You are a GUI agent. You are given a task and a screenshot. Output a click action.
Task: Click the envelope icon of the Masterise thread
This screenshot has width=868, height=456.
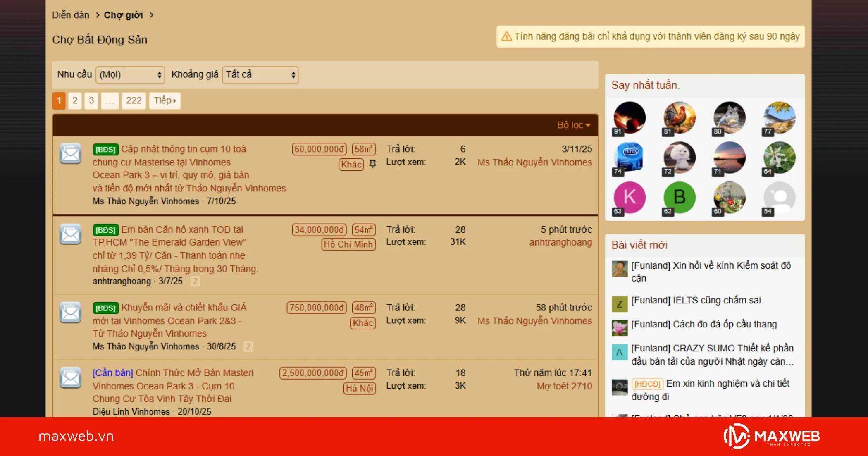click(x=70, y=154)
